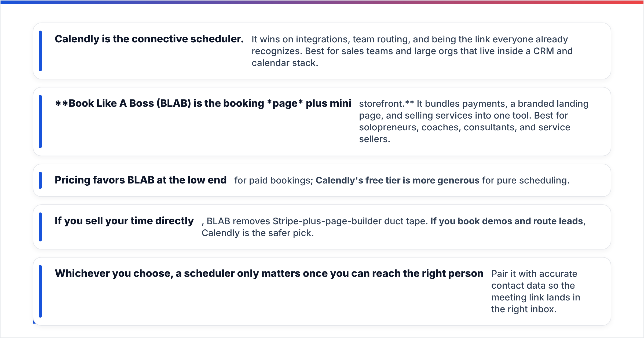Click 'BLAB removes Stripe-plus-page-builder duct tape' text

[x=317, y=221]
